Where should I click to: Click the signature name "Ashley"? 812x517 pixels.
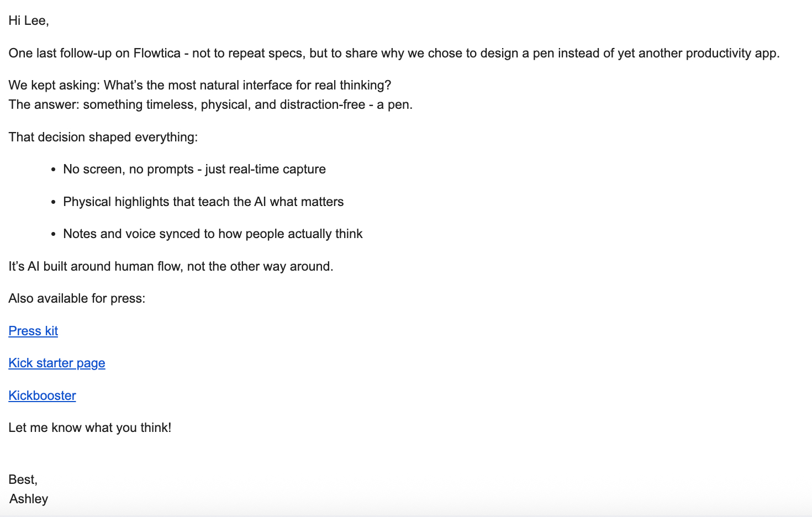tap(29, 499)
